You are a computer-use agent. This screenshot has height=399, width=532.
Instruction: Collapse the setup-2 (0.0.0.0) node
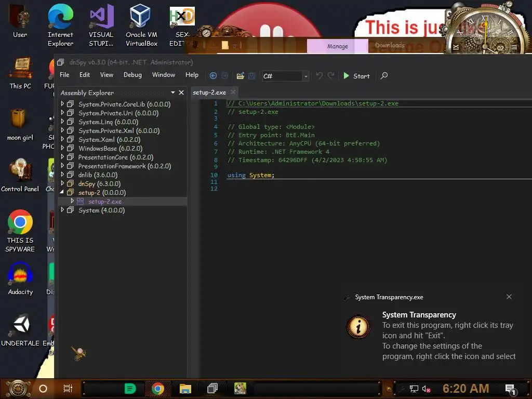click(x=62, y=192)
